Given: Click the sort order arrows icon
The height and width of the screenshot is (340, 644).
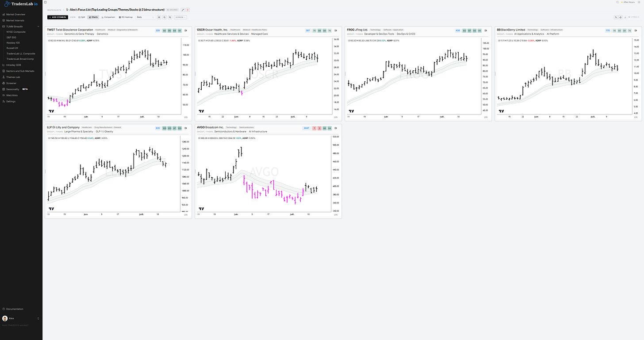Looking at the screenshot, I should pos(616,17).
